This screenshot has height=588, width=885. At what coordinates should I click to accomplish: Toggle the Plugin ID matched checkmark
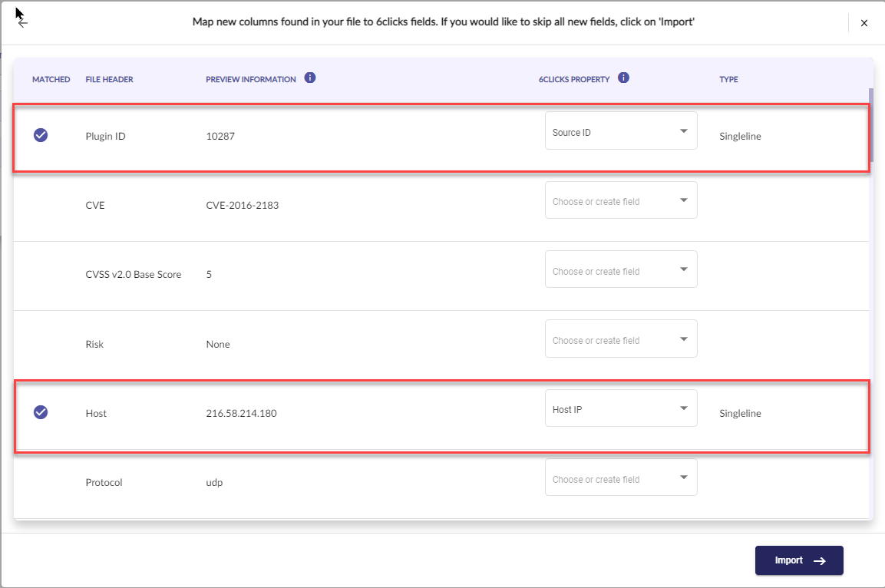[x=41, y=135]
